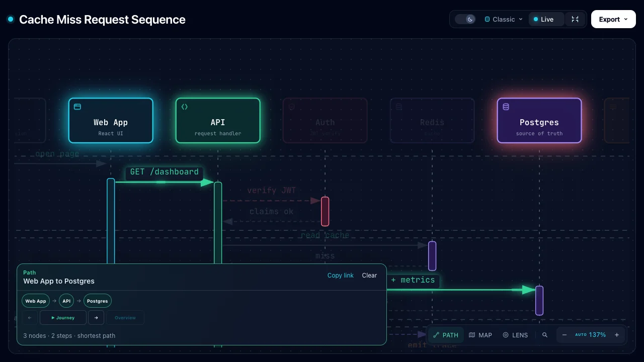Select the API request handler node

point(218,121)
